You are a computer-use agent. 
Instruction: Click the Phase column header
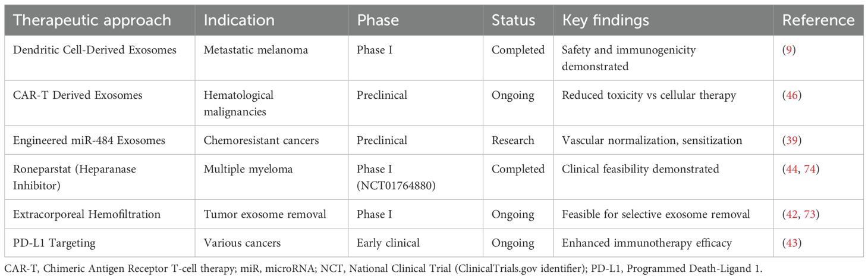click(x=378, y=20)
